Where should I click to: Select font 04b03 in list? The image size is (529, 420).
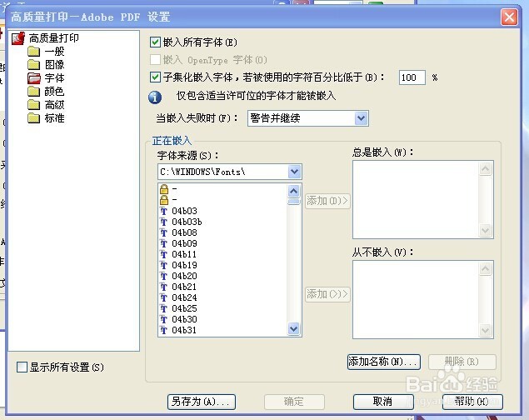[x=184, y=211]
